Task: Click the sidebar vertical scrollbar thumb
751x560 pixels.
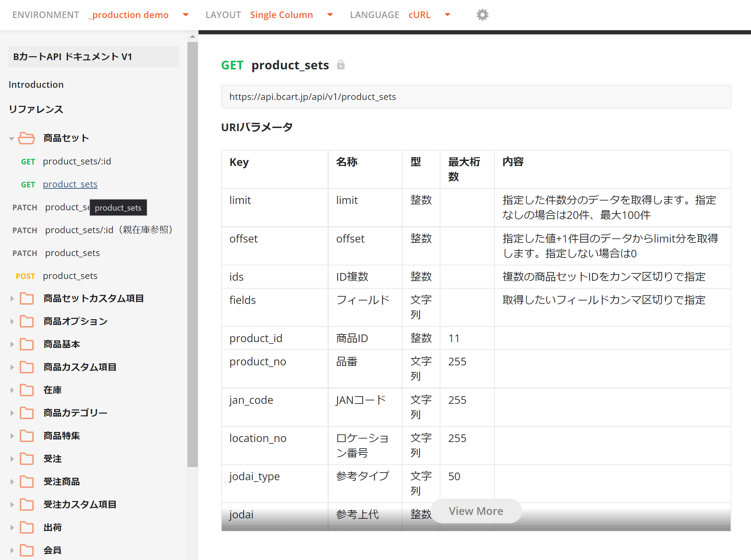Action: (192, 255)
